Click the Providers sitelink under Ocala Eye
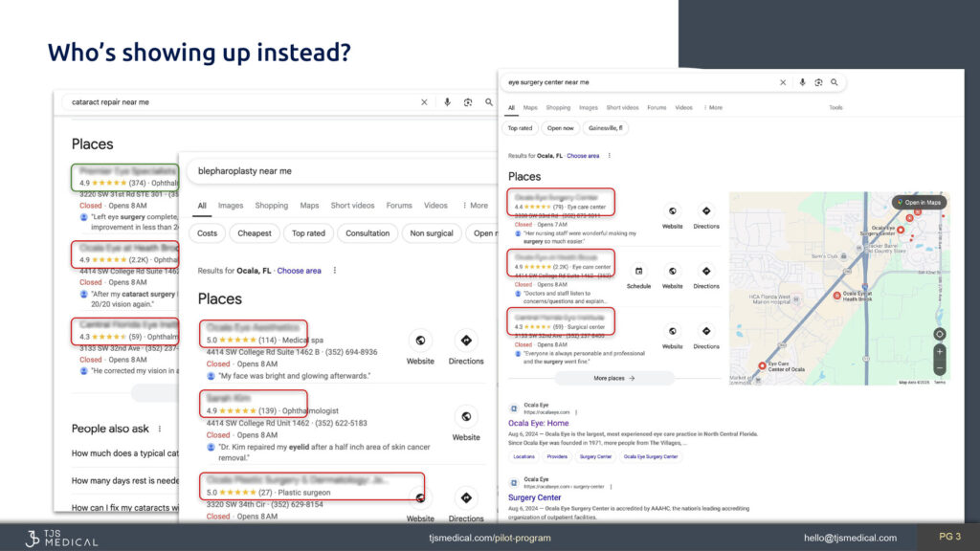Viewport: 980px width, 551px height. tap(557, 456)
